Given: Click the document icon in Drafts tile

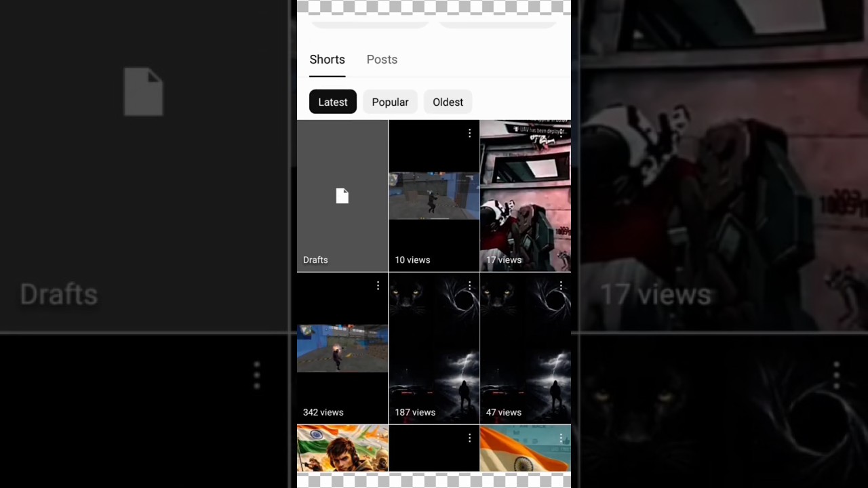Looking at the screenshot, I should 342,196.
